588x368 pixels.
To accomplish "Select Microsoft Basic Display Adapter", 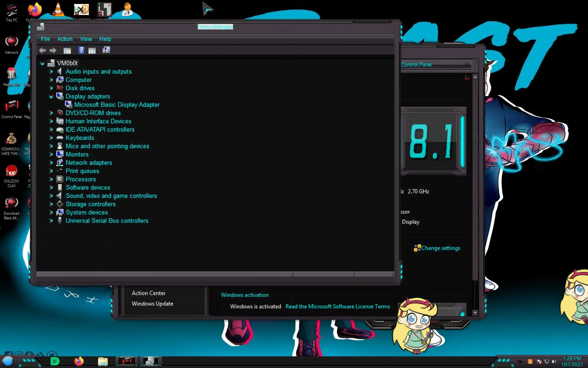I will click(117, 105).
